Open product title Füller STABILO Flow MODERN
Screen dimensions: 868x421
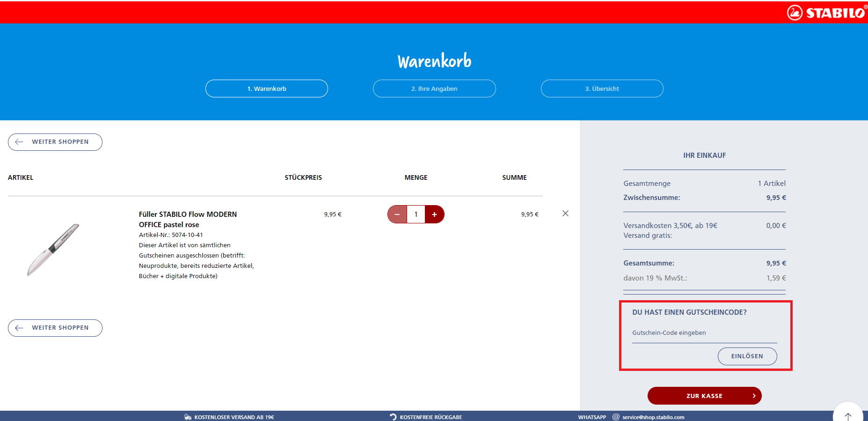188,219
